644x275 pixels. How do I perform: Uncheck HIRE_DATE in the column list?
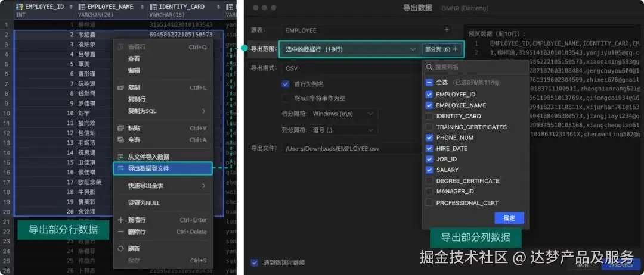429,148
